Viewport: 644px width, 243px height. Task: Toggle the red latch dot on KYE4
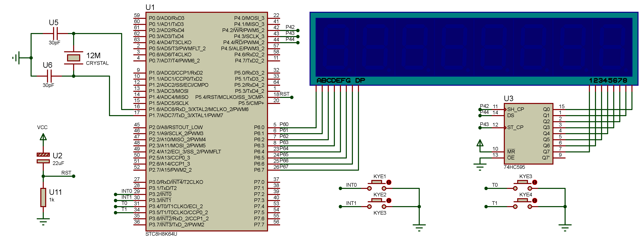(x=534, y=200)
